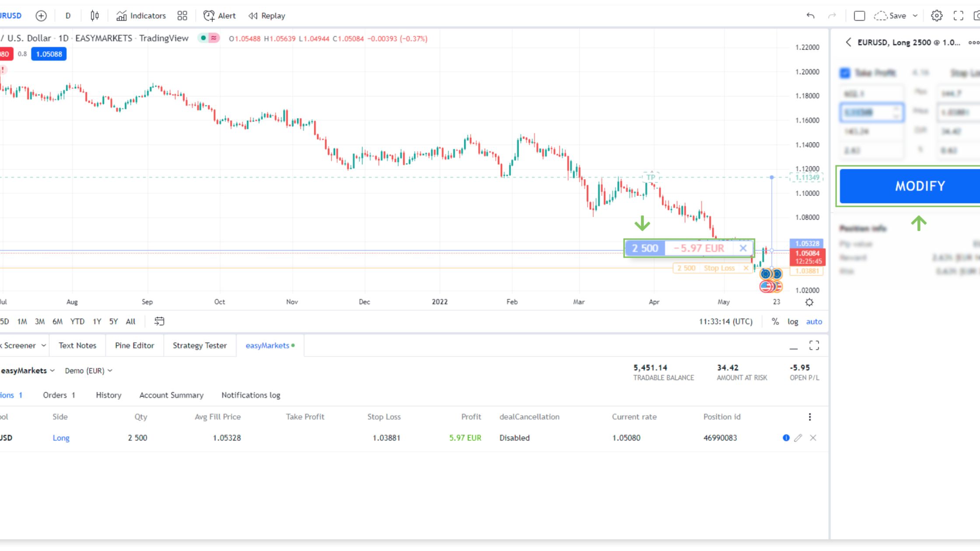Click the blue 1.05088 buy price button
Screen dimensions: 980x551
49,54
